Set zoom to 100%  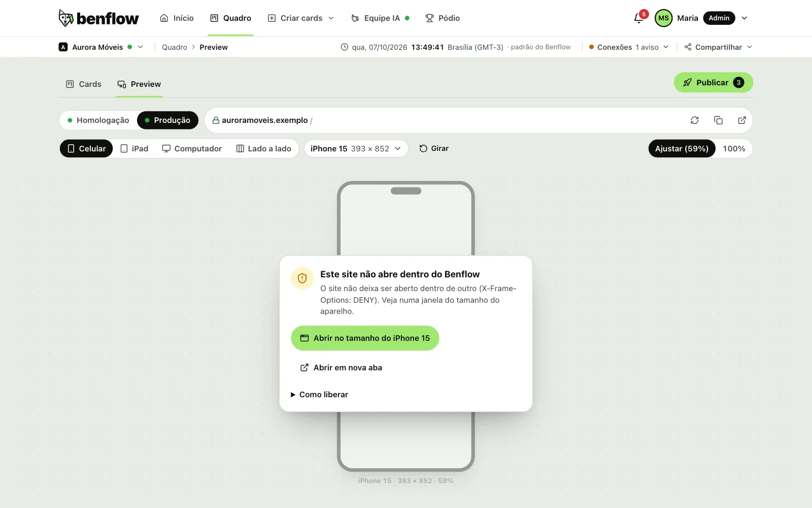click(734, 148)
